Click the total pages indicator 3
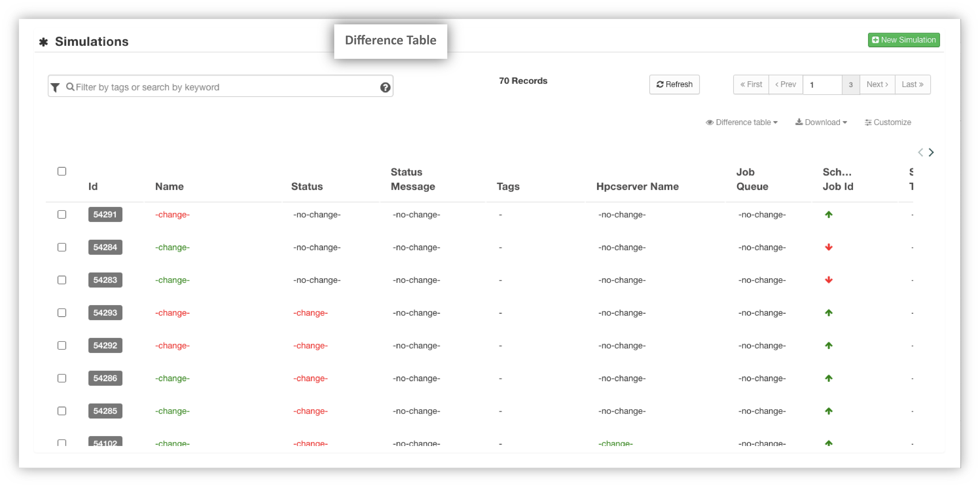 point(851,85)
